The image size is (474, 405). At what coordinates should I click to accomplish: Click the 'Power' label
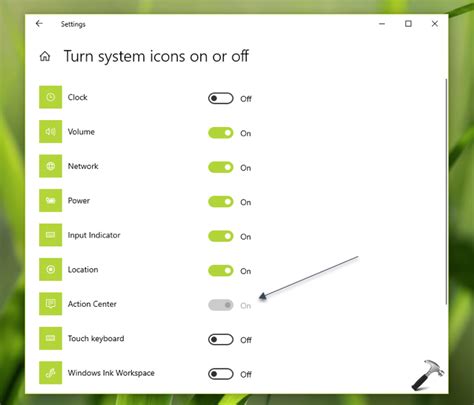(79, 201)
